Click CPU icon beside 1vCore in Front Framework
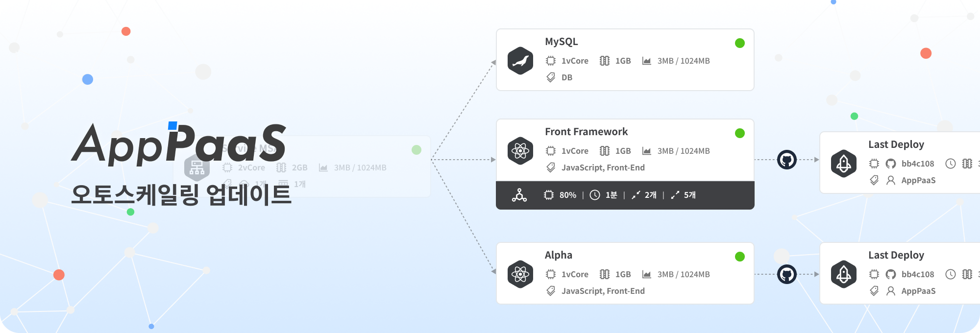This screenshot has height=333, width=980. [x=551, y=151]
